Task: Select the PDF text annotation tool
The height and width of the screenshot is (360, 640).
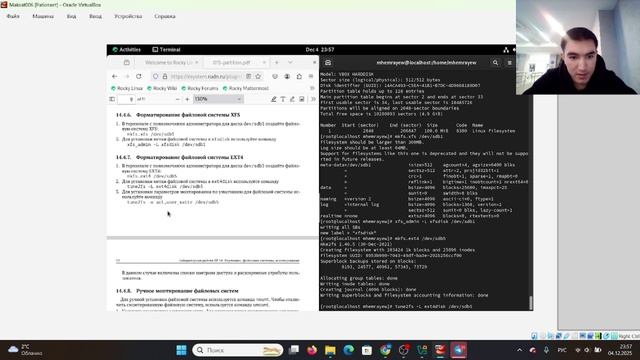Action: click(283, 99)
